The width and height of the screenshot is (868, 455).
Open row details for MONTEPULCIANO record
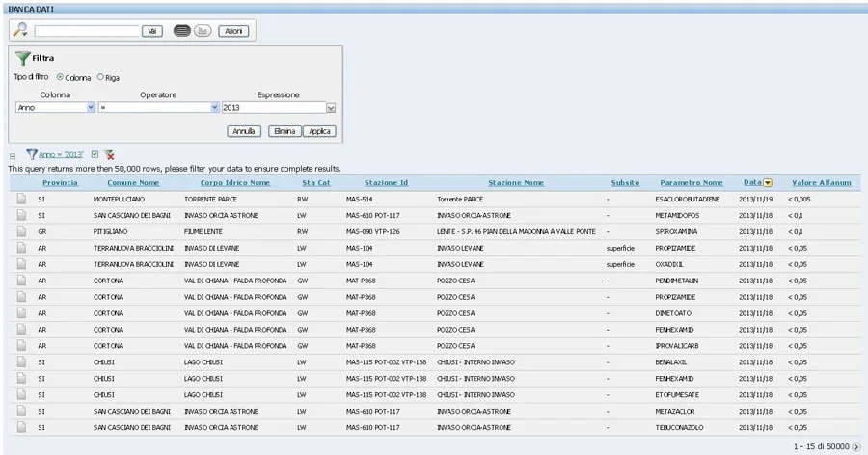21,199
